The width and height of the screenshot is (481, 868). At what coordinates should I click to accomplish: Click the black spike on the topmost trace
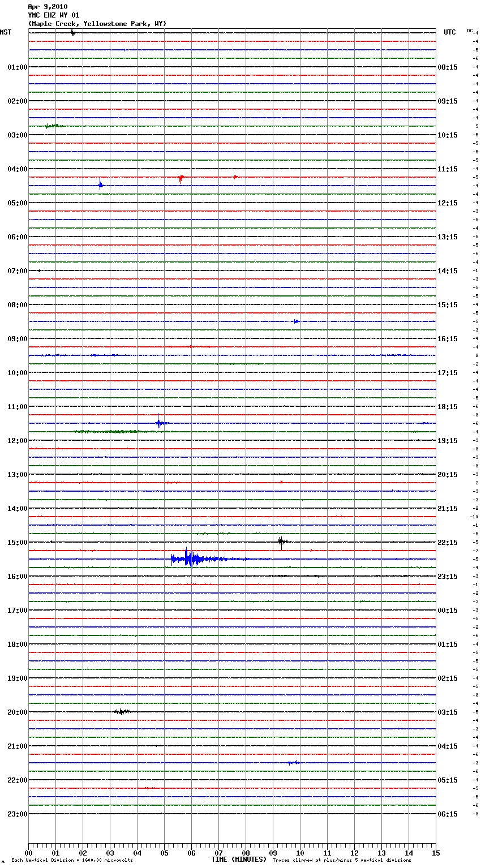[72, 33]
